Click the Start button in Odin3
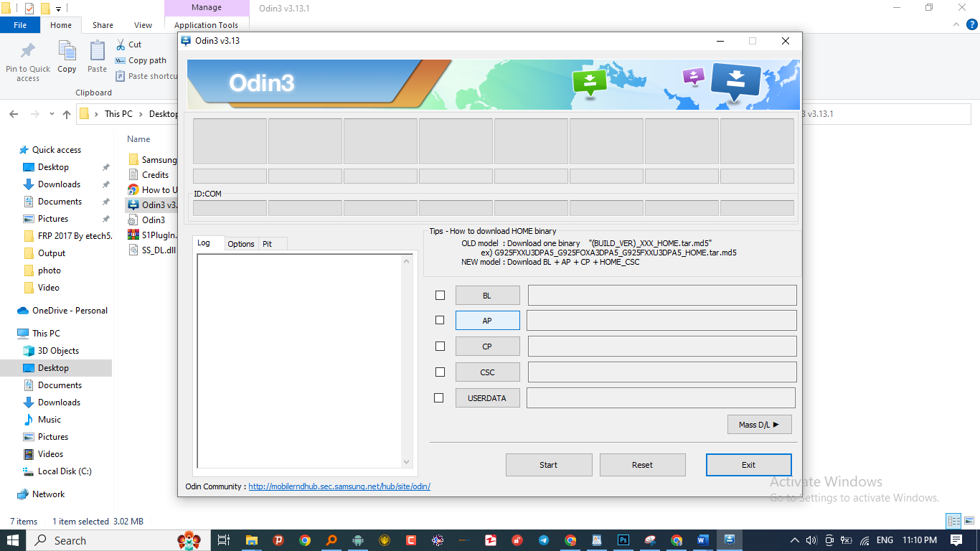The height and width of the screenshot is (551, 980). [549, 465]
